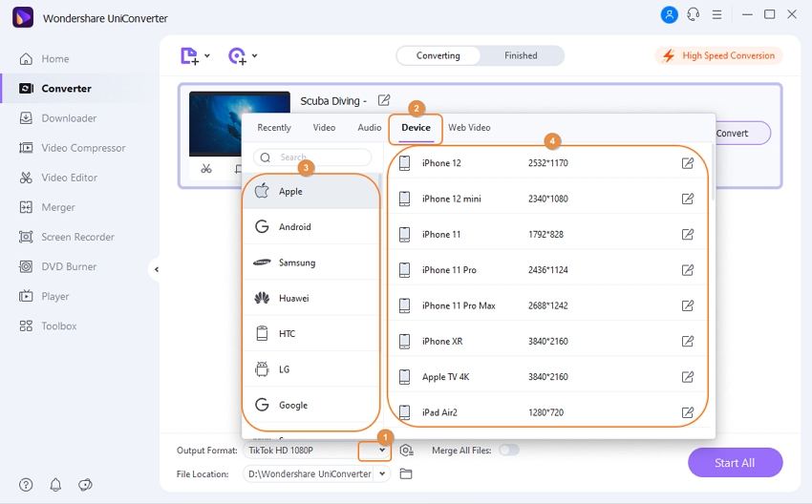Select the Device tab
This screenshot has height=504, width=812.
(416, 128)
